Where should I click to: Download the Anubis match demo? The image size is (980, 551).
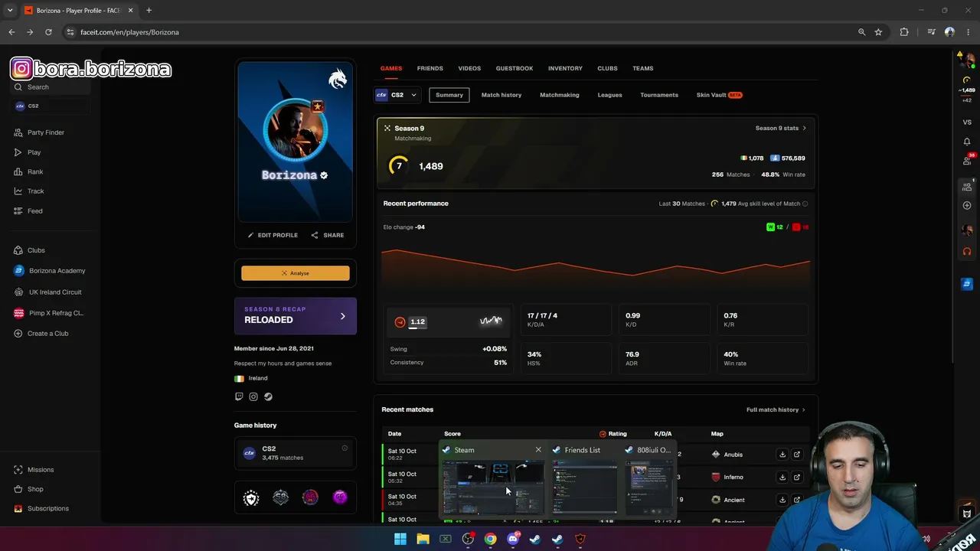tap(782, 455)
